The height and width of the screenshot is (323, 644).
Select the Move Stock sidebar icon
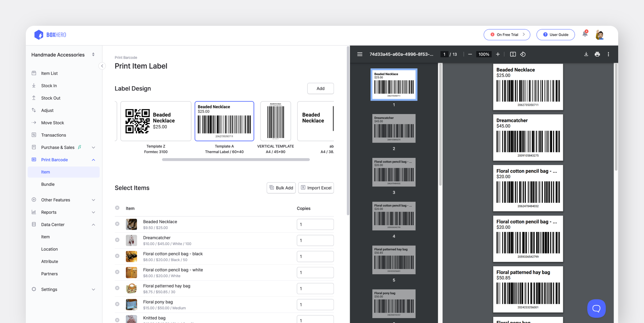(34, 123)
